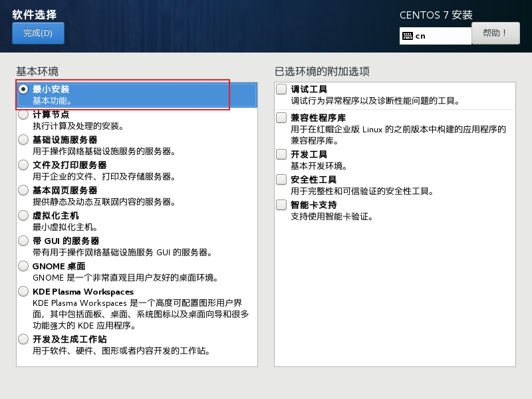Click the 已选环境的附加选项 section heading
Viewport: 532px width, 399px height.
pyautogui.click(x=322, y=72)
